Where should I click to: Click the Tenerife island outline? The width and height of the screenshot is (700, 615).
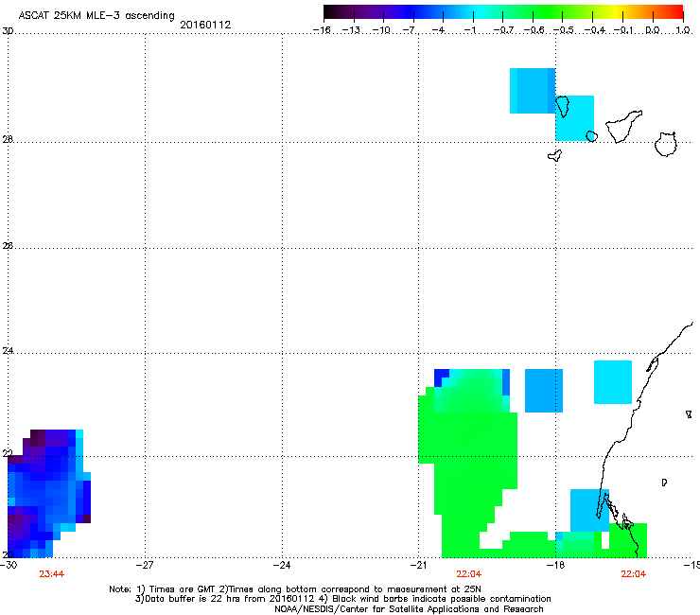[x=623, y=126]
